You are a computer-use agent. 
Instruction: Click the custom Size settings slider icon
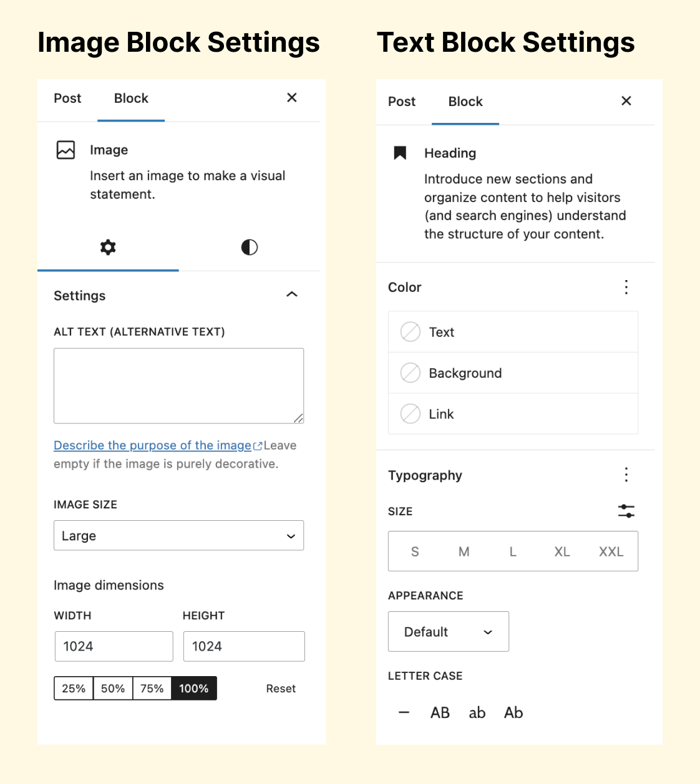coord(626,511)
